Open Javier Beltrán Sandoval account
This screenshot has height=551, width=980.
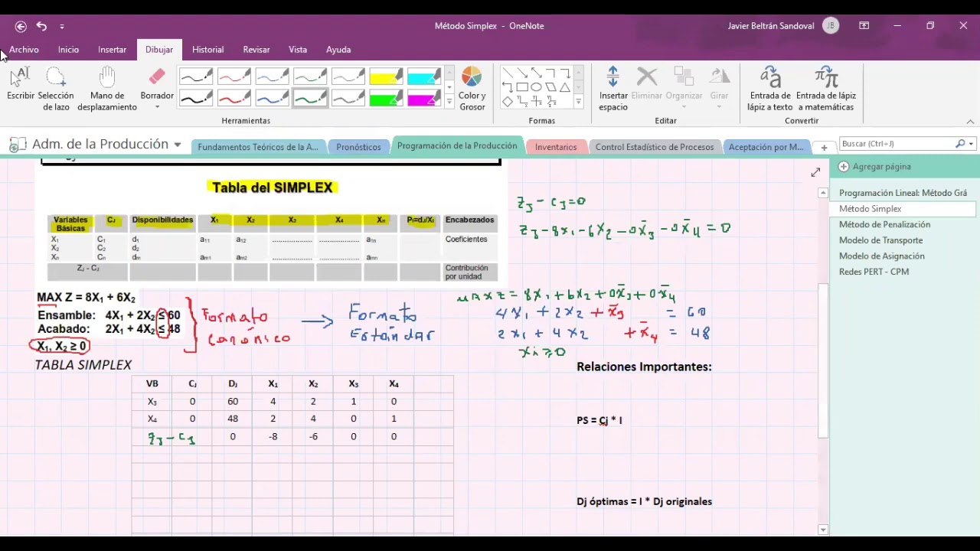782,26
